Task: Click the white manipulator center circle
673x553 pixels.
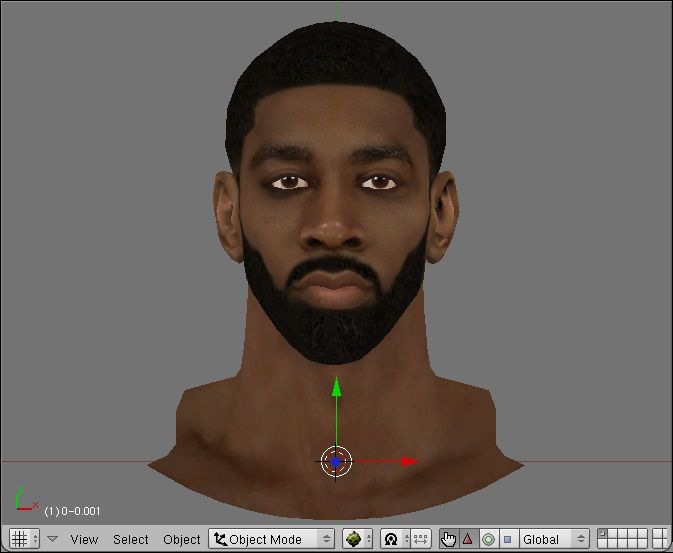Action: [x=336, y=461]
